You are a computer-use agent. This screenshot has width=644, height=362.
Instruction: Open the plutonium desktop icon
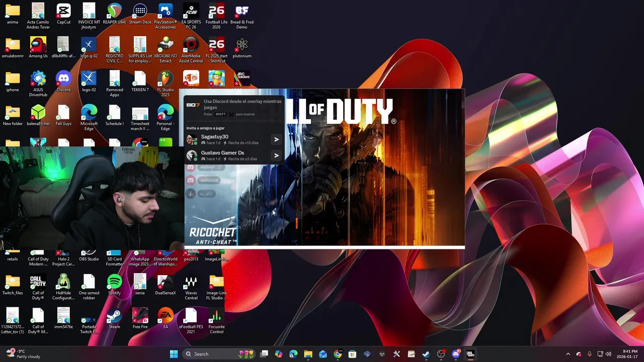242,48
